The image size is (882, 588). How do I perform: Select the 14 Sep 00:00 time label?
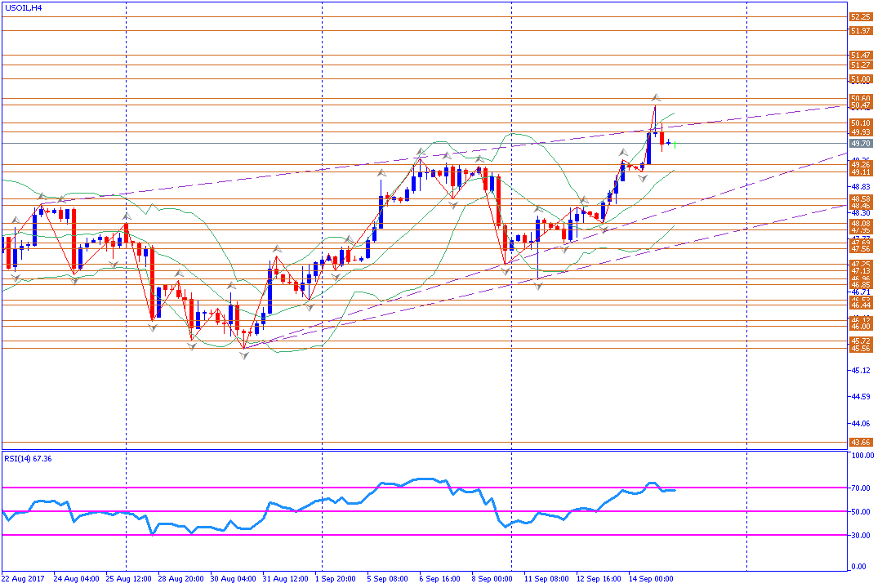650,578
